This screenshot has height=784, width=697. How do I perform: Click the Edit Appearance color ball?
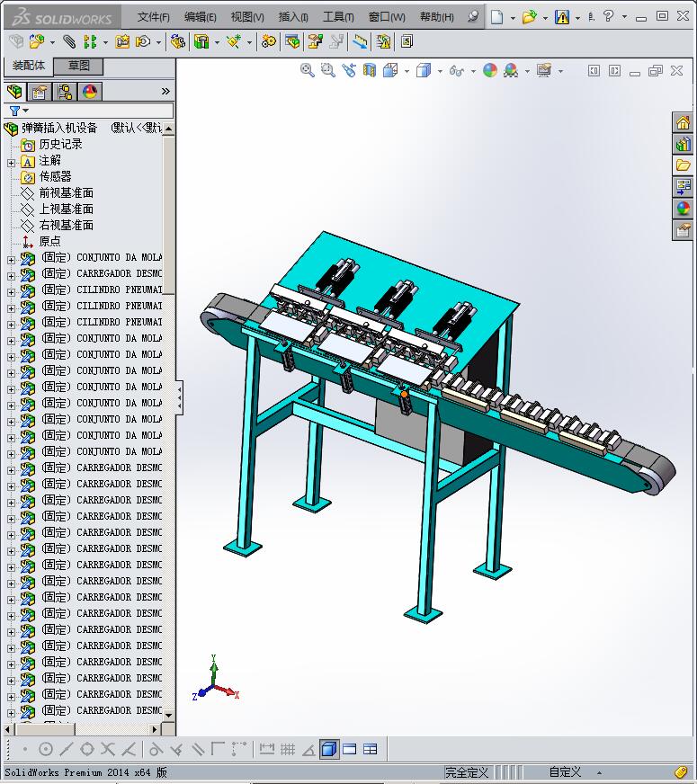(x=490, y=70)
